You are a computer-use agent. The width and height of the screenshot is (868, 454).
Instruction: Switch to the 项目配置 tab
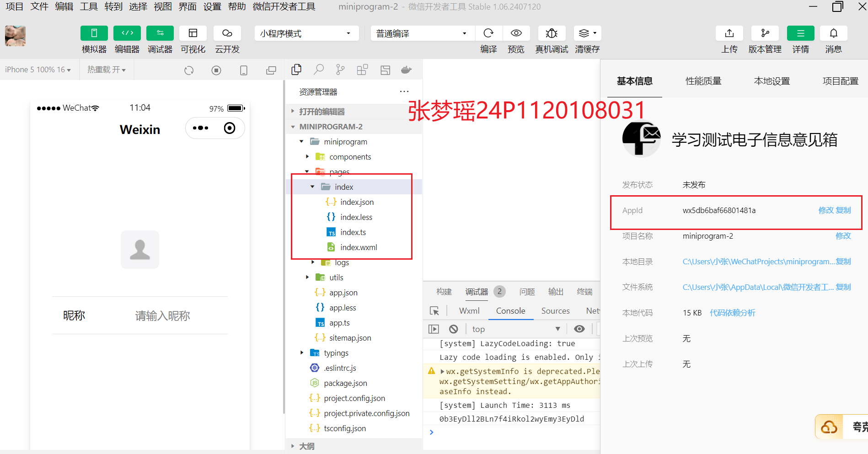(841, 81)
